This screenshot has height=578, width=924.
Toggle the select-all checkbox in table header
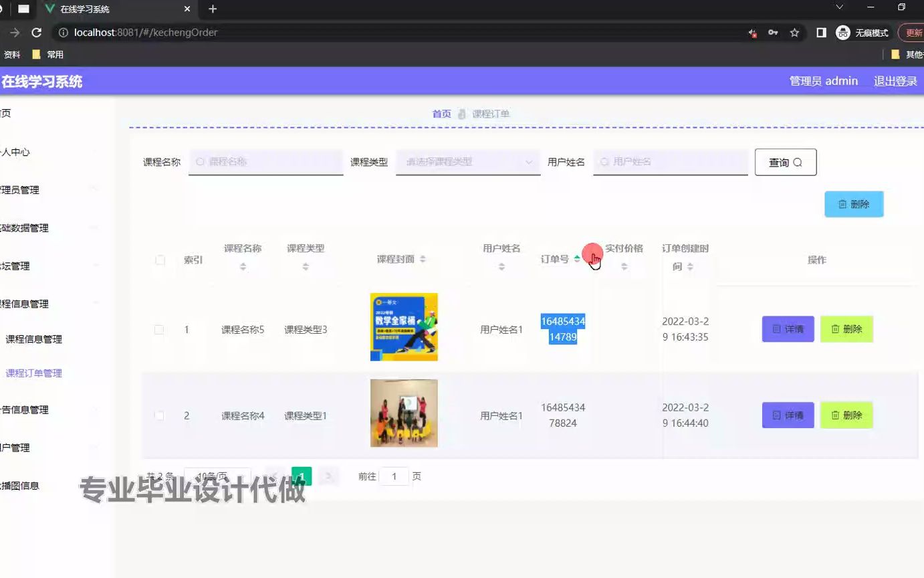click(160, 260)
